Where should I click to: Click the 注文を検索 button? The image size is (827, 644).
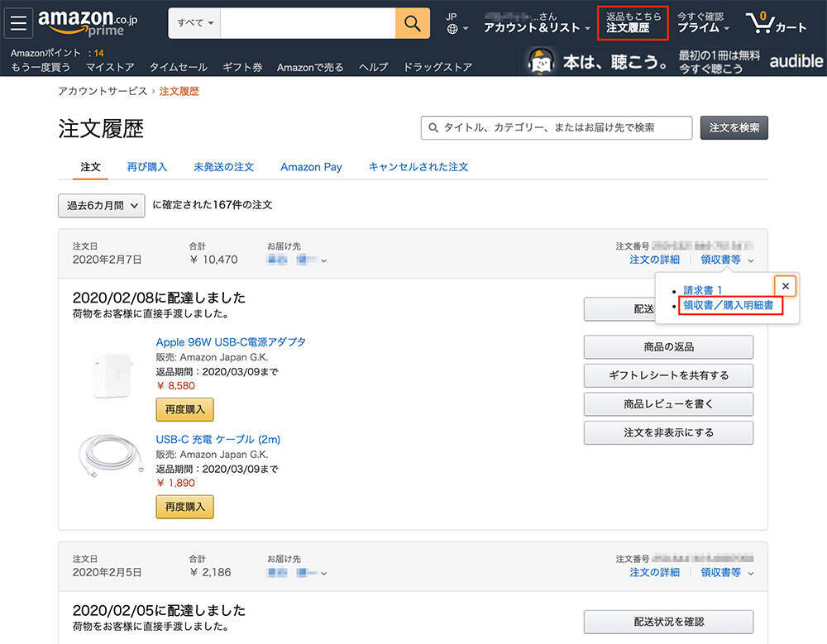[734, 127]
